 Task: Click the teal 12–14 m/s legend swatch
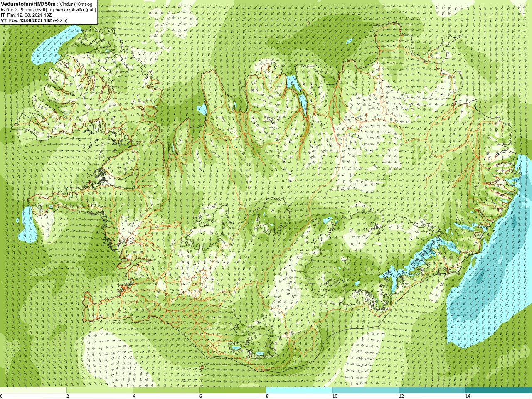tap(432, 390)
